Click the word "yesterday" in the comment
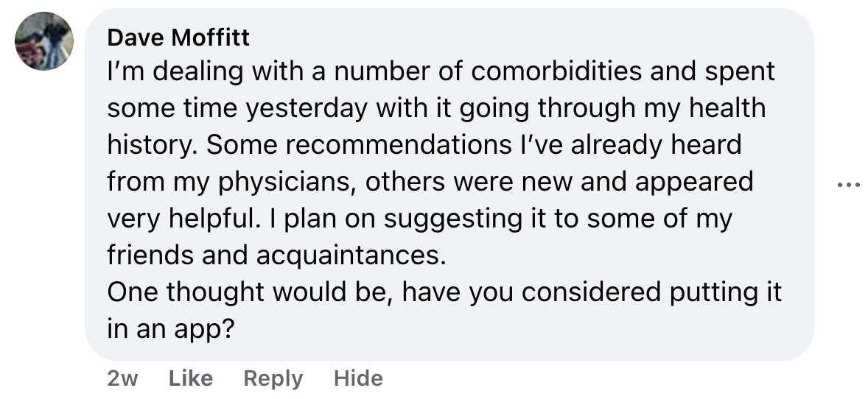 tap(307, 109)
